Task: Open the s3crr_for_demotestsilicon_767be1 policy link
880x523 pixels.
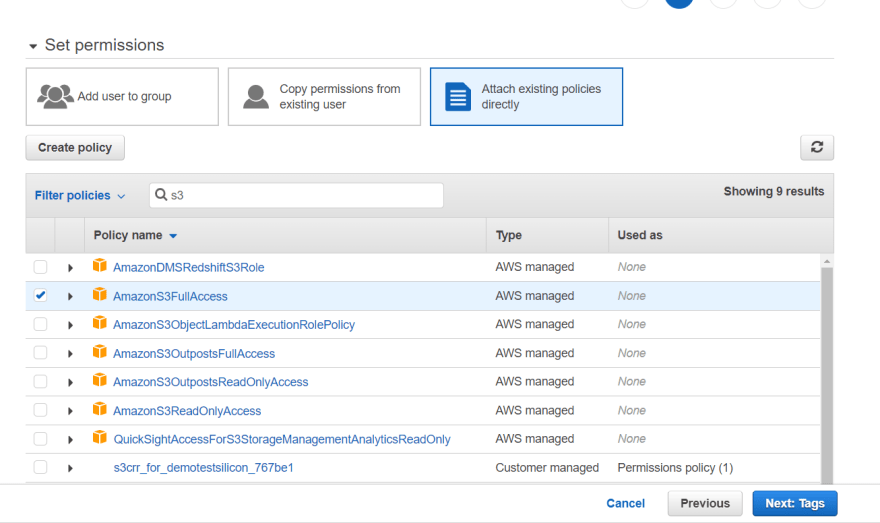Action: pos(203,467)
